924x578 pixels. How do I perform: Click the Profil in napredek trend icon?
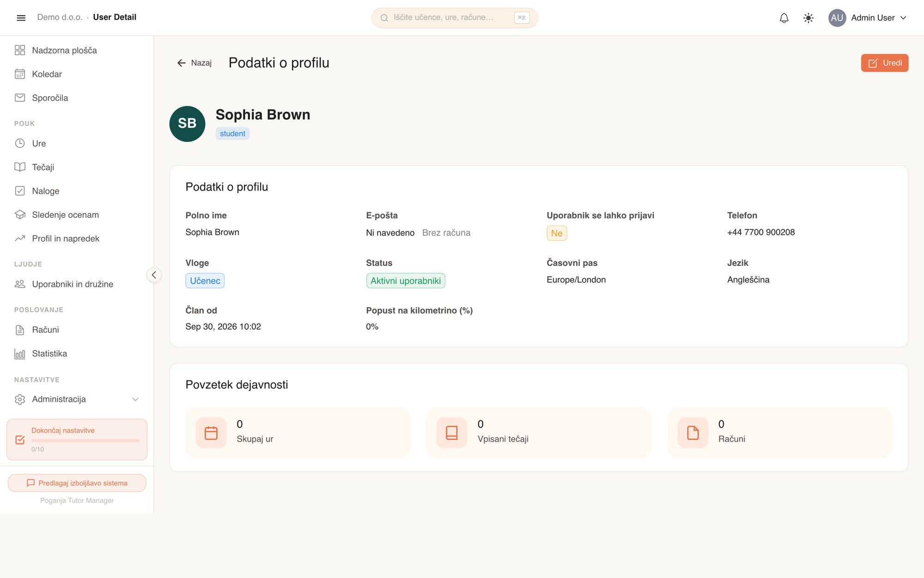click(x=20, y=239)
